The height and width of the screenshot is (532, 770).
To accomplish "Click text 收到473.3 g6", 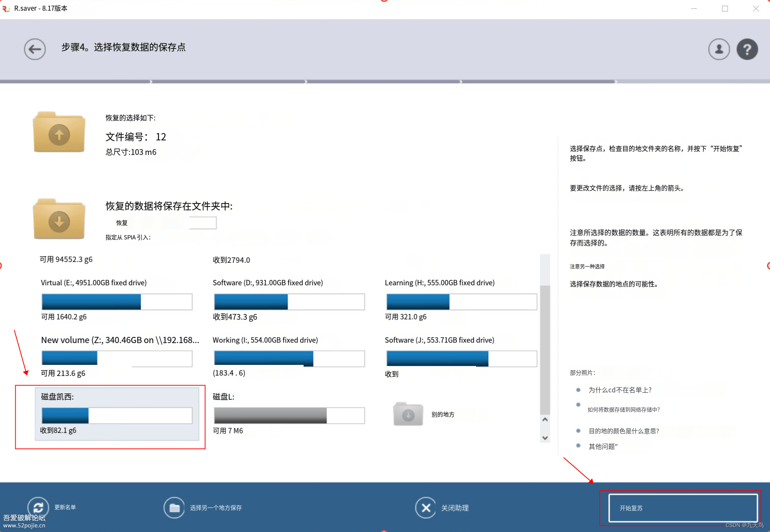I will [x=235, y=317].
